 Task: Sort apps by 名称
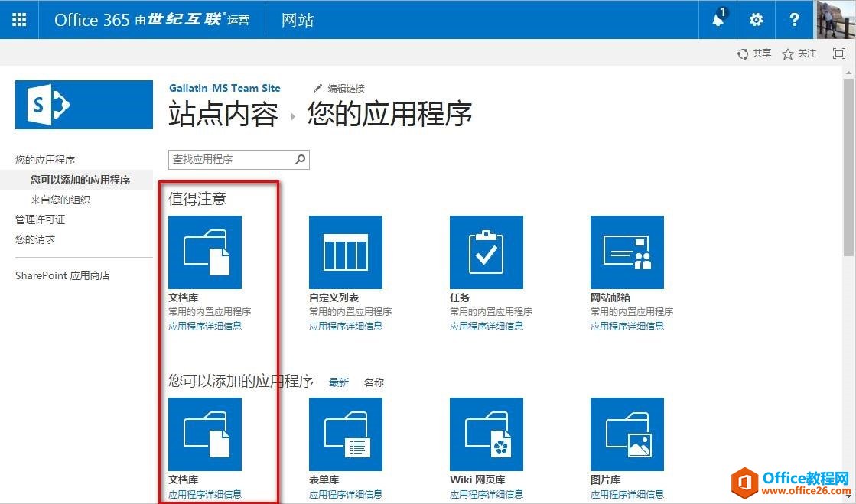[374, 382]
